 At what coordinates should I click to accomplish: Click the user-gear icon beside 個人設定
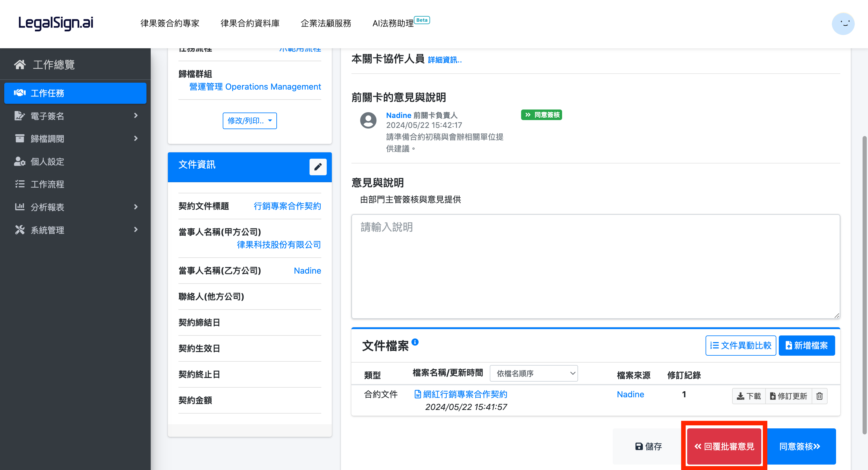click(20, 161)
